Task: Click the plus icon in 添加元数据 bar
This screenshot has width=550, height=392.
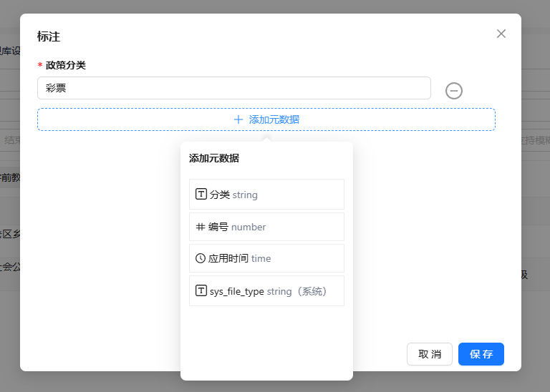Action: pos(238,119)
